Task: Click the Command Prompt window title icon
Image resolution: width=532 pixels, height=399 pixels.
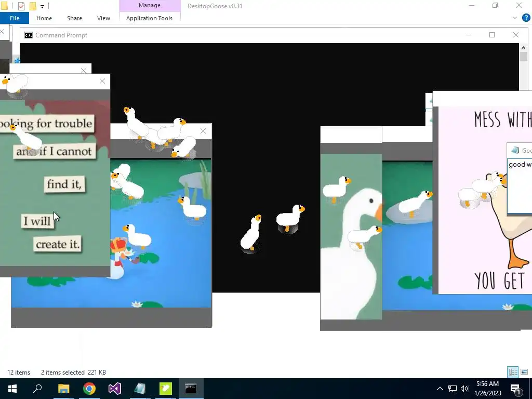Action: [29, 35]
